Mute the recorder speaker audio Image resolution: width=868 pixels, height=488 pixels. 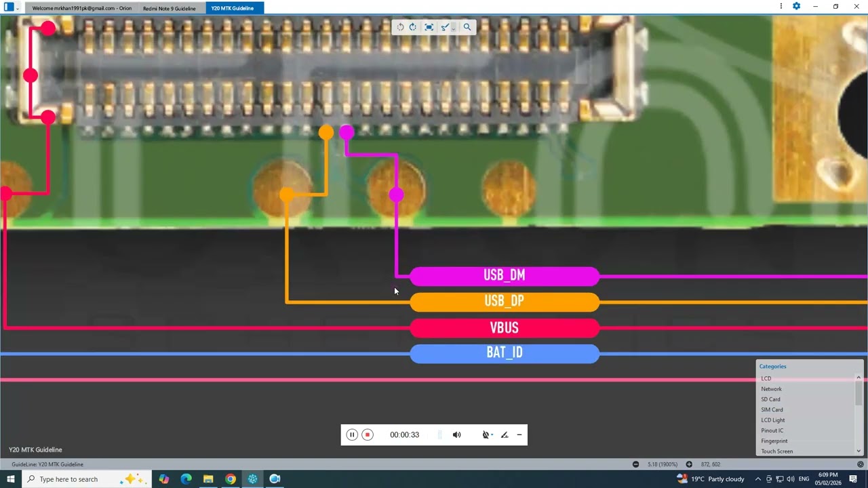[x=456, y=435]
